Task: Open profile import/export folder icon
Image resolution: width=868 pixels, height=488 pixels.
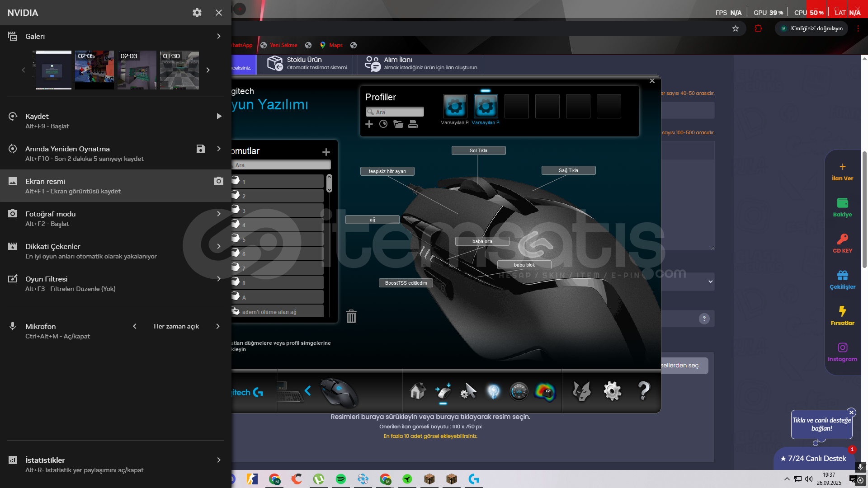Action: pos(398,124)
